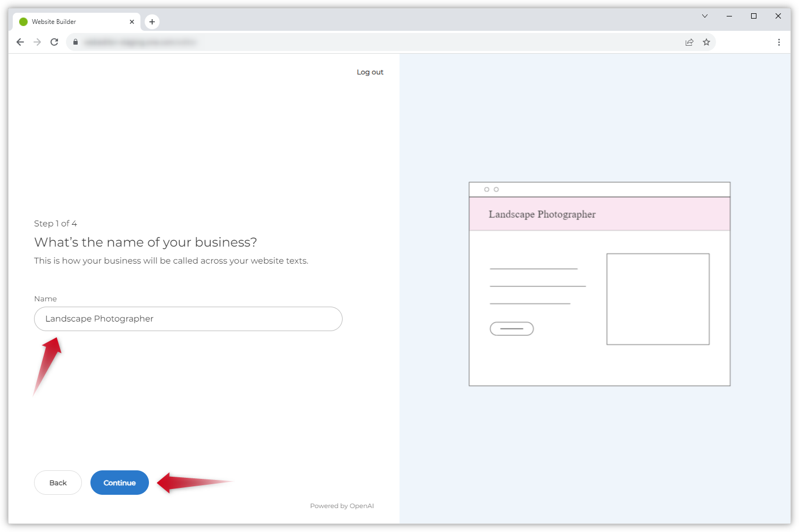Click the placeholder pill button in preview
The image size is (799, 532).
pos(511,329)
